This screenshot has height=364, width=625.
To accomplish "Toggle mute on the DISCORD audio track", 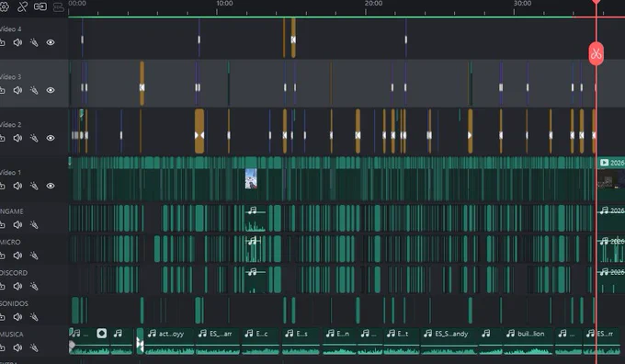I will pyautogui.click(x=17, y=286).
